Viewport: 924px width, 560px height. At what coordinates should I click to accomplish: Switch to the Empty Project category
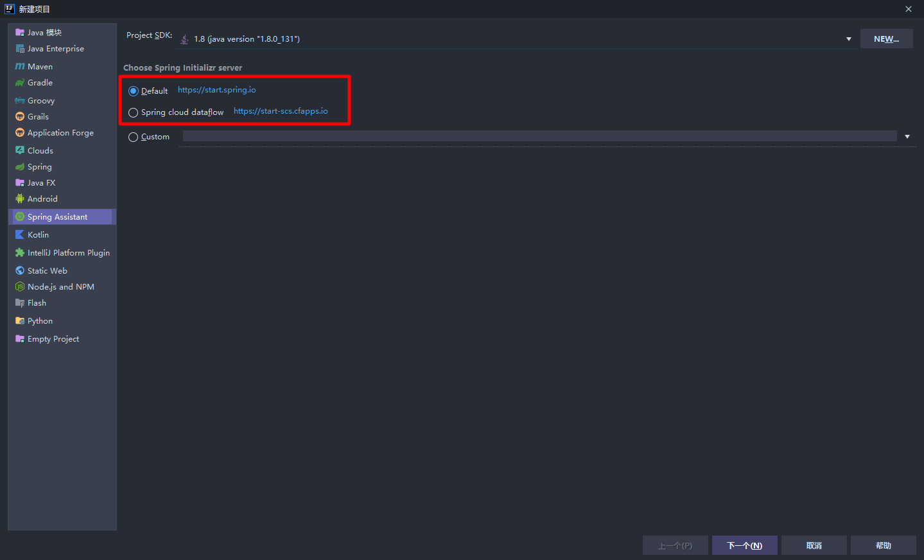click(x=53, y=338)
